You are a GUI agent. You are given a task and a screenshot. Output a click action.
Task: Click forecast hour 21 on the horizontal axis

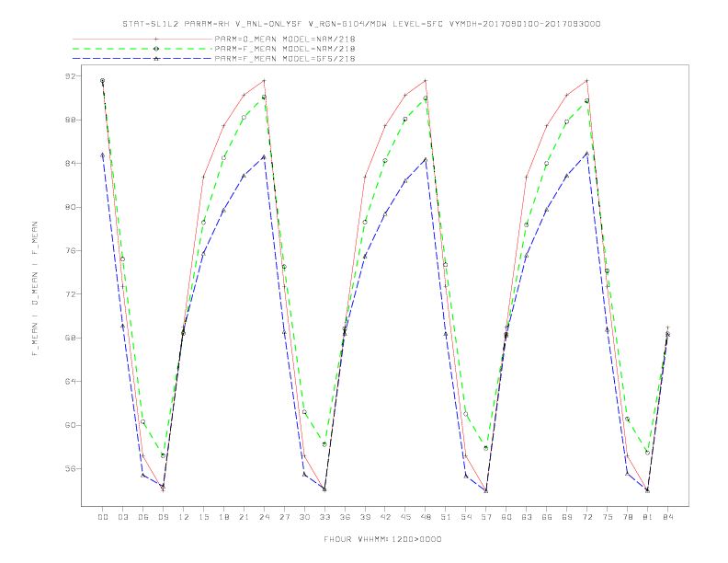(244, 517)
